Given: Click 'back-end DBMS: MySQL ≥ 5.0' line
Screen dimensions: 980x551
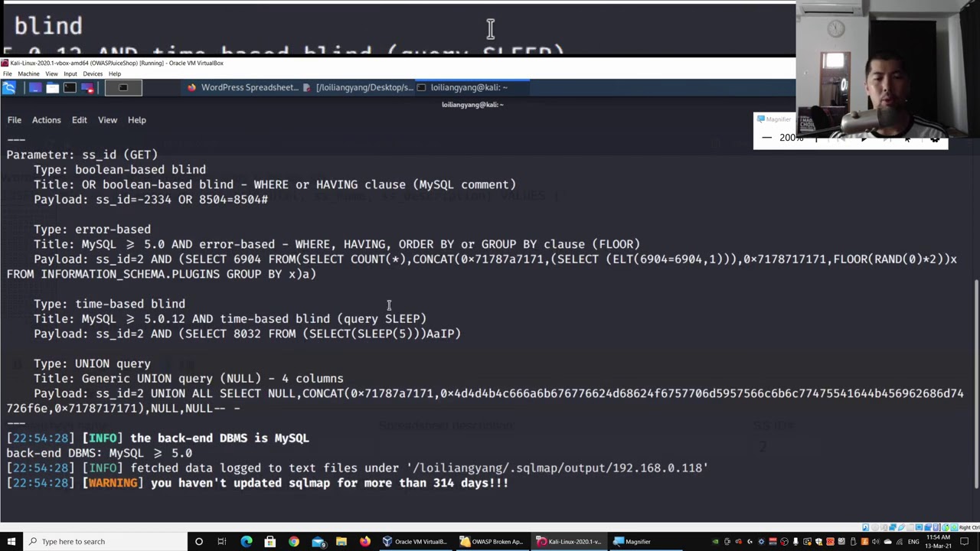Looking at the screenshot, I should coord(100,453).
